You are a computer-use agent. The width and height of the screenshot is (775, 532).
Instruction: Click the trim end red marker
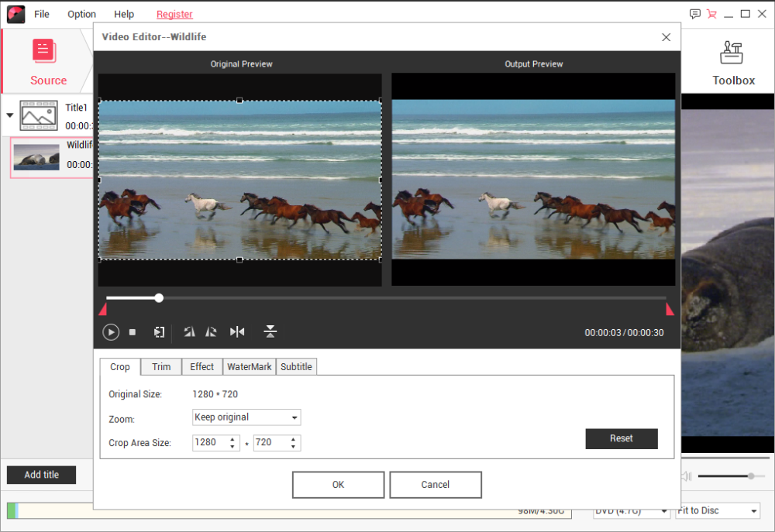670,309
